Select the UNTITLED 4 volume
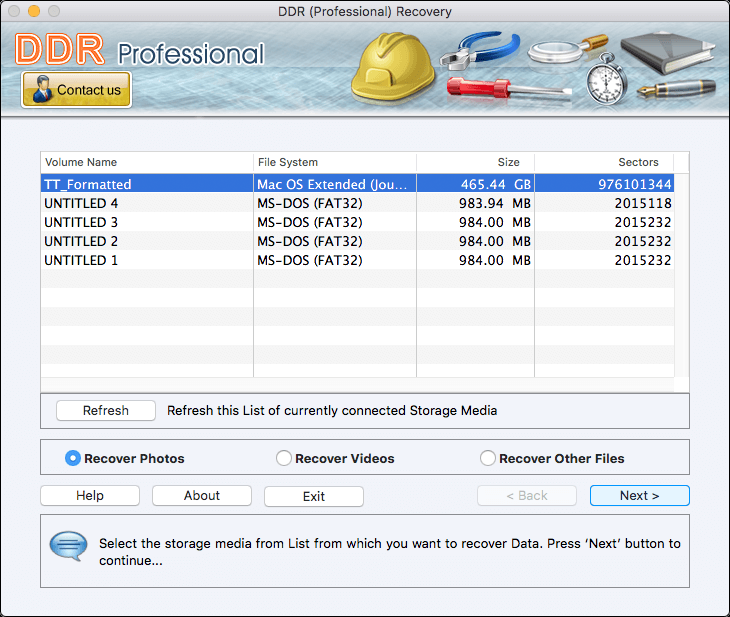The width and height of the screenshot is (730, 617). 357,203
